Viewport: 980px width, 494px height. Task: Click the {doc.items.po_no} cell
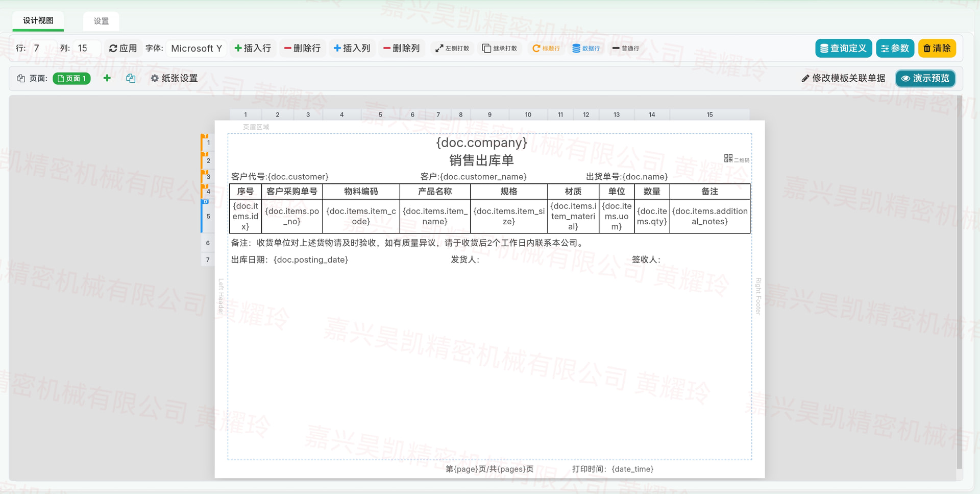click(x=292, y=216)
